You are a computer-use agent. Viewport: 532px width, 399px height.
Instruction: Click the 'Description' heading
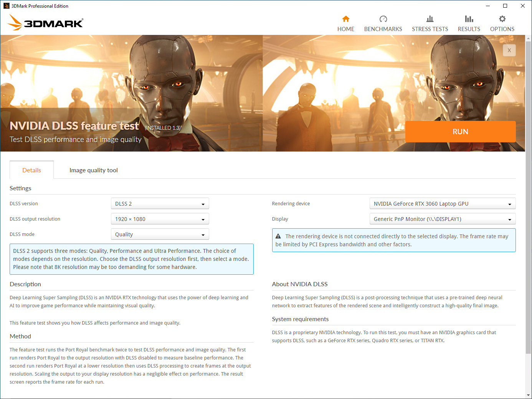tap(25, 284)
